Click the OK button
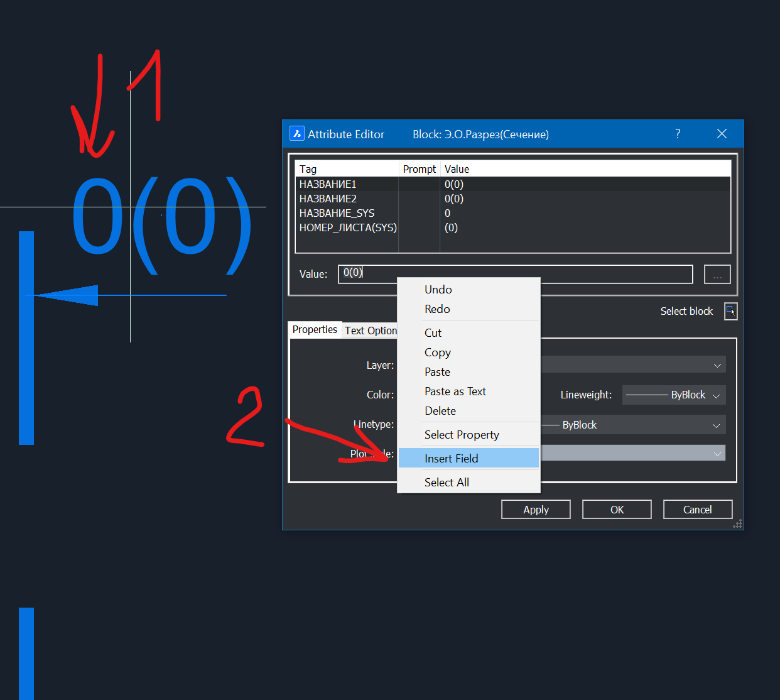The height and width of the screenshot is (700, 780). (x=617, y=510)
